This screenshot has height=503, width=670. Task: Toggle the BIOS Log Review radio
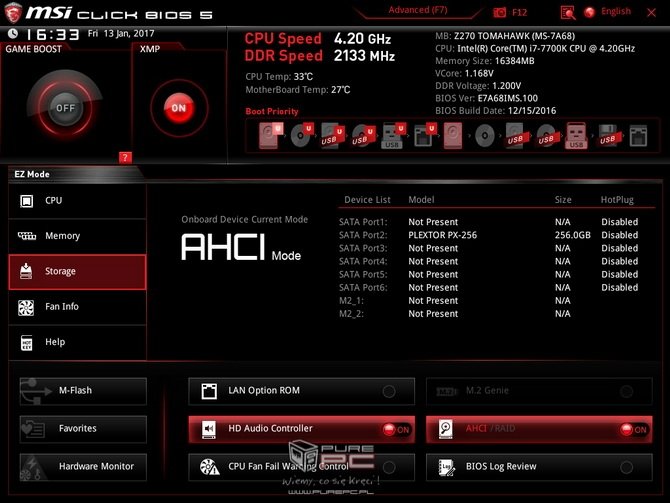pyautogui.click(x=626, y=467)
